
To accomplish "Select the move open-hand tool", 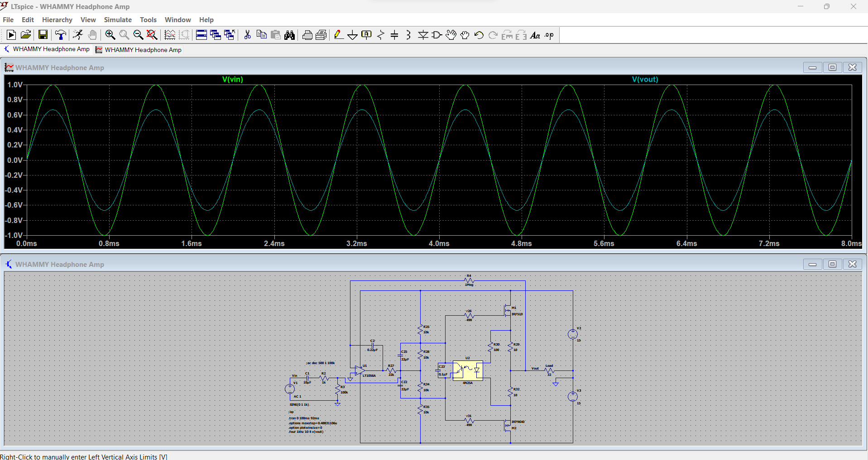I will pos(451,35).
